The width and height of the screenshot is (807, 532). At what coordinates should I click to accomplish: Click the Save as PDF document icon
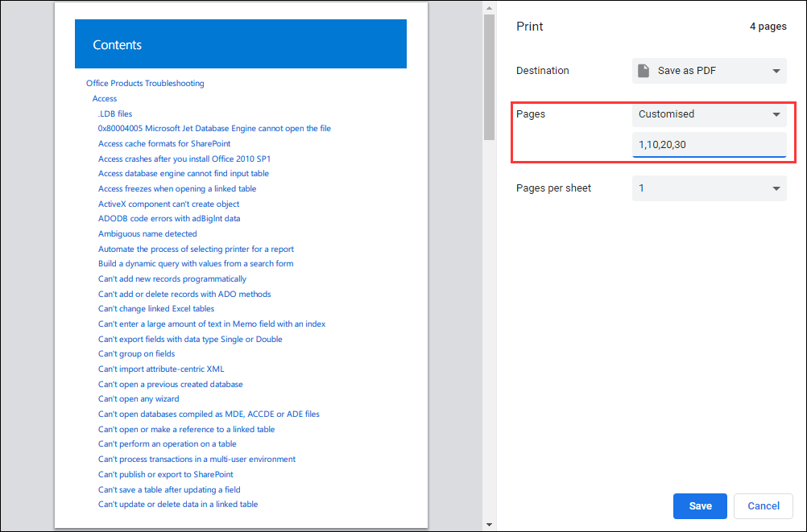[644, 70]
